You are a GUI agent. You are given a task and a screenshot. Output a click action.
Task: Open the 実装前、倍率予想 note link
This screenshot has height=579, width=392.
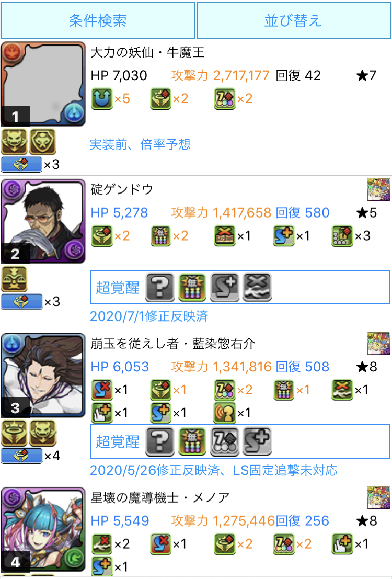click(x=140, y=144)
